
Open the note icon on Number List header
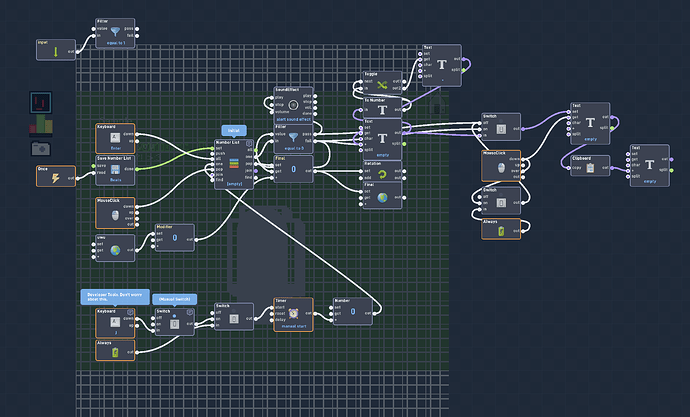(x=249, y=143)
